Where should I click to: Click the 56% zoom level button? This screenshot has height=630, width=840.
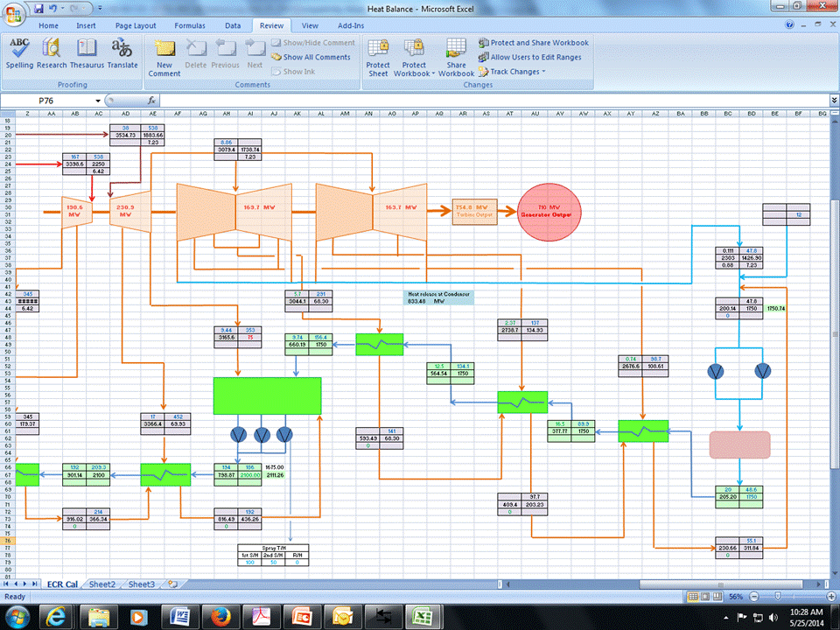point(736,596)
